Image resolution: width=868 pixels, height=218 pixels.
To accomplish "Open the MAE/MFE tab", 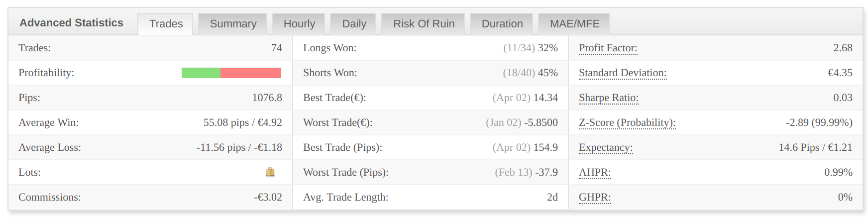I will pos(574,24).
